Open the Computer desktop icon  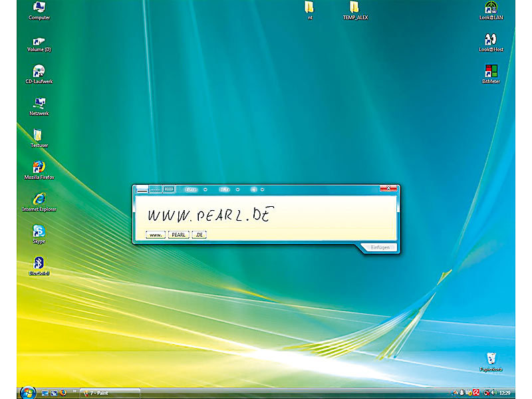pyautogui.click(x=39, y=11)
